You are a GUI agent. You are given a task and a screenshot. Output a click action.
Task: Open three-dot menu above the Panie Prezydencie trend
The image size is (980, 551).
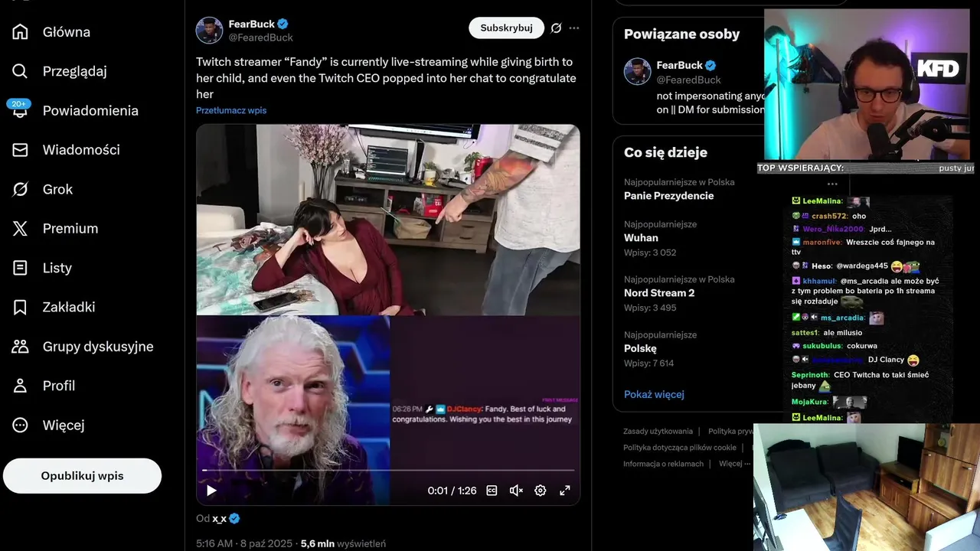(x=832, y=184)
